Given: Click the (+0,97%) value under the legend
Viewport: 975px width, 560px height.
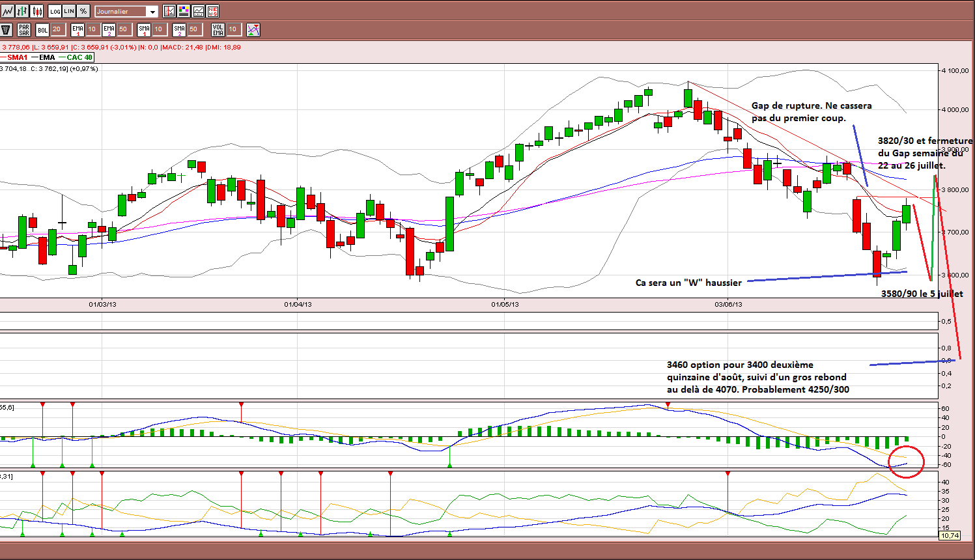Looking at the screenshot, I should click(x=84, y=68).
